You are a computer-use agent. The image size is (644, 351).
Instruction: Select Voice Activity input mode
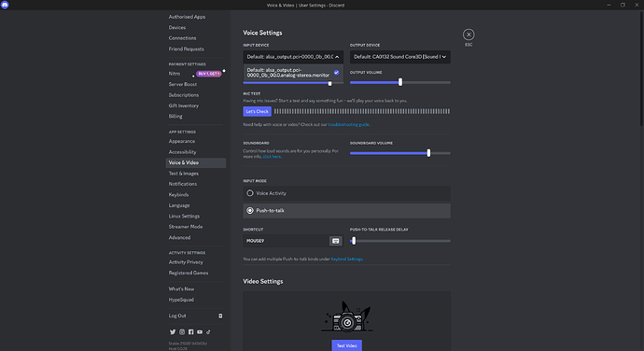[346, 193]
